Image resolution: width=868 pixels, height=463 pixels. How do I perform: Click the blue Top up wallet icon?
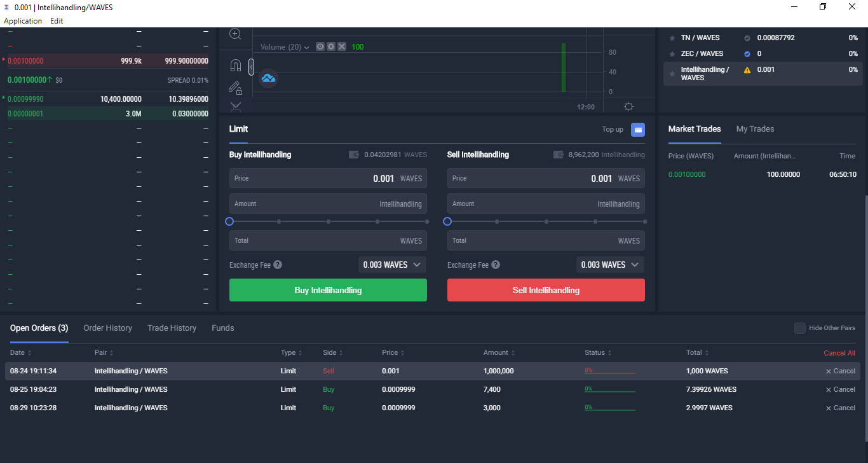pos(638,130)
